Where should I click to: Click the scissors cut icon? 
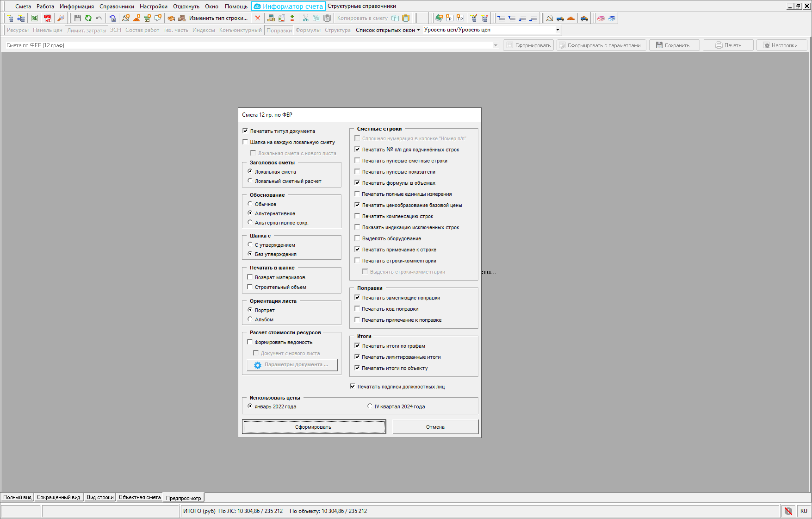(x=305, y=18)
